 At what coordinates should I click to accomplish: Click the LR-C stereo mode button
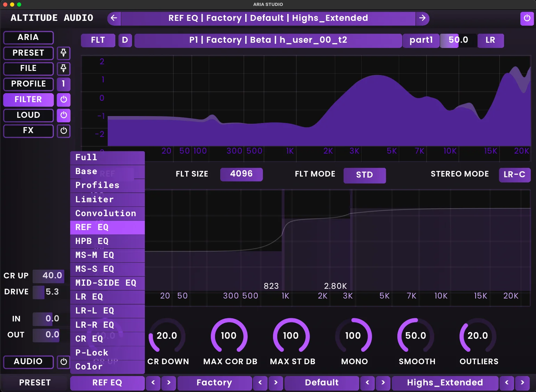coord(514,175)
